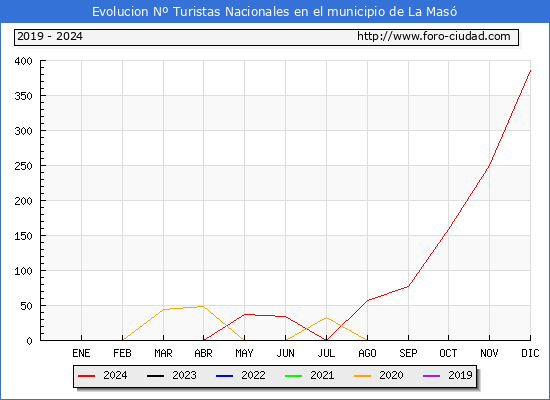Viewport: 550px width, 400px height.
Task: Select the 2023 legend label
Action: point(184,375)
